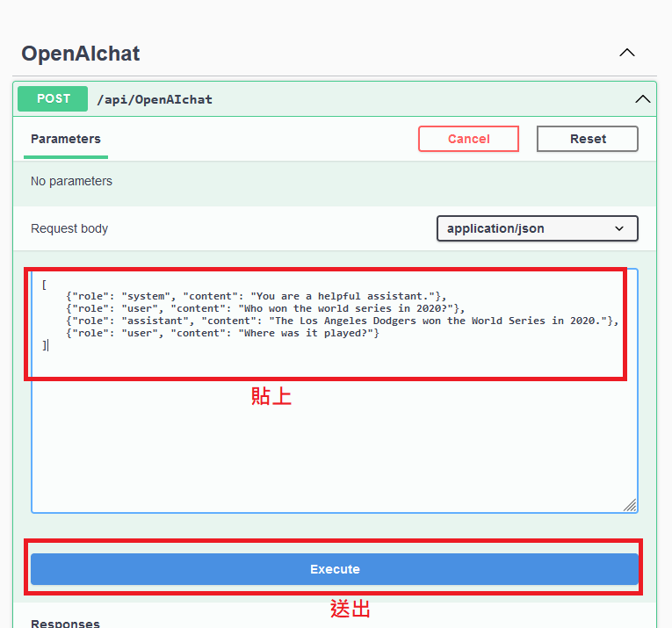
Task: Collapse the POST /api/OpenAIchat operation arrow
Action: point(643,99)
